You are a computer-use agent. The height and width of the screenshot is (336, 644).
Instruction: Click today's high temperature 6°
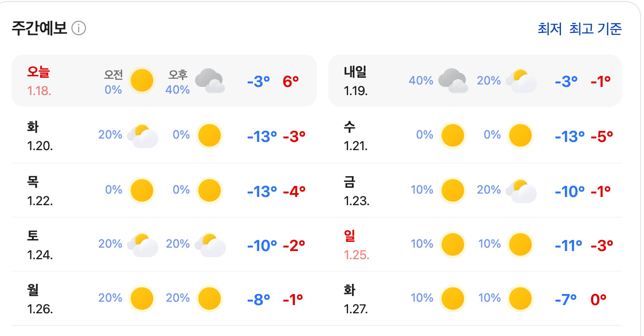(291, 81)
